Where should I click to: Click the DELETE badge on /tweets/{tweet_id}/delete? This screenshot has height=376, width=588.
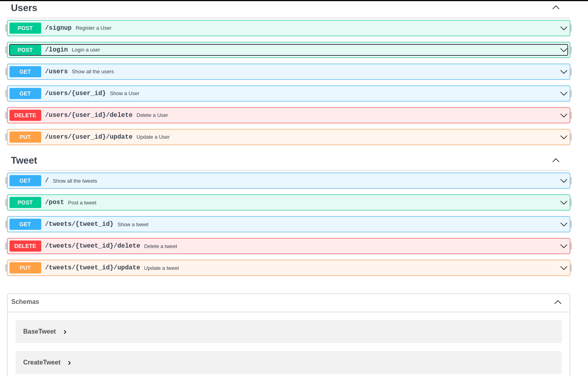tap(25, 246)
